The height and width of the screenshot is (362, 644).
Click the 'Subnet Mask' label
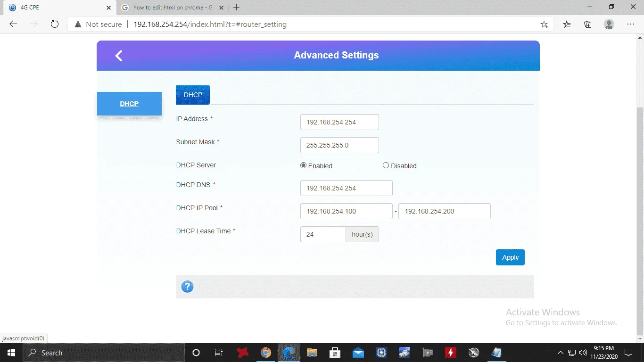[x=196, y=142]
